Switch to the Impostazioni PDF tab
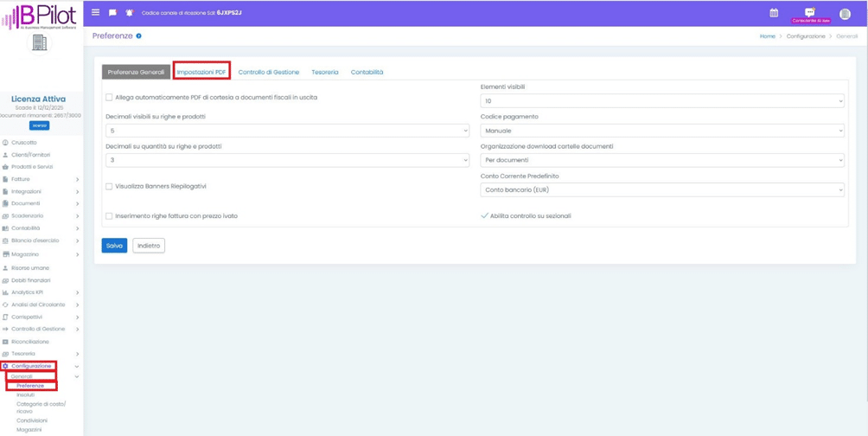 201,72
